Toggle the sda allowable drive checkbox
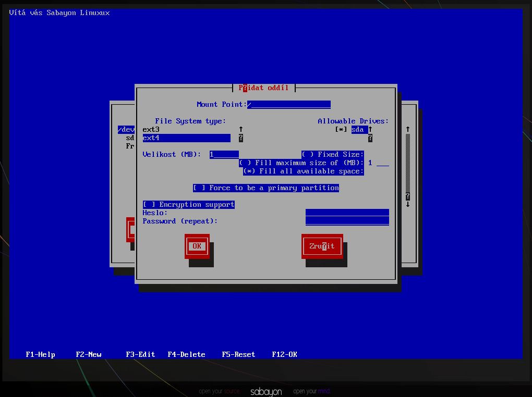The image size is (532, 397). click(341, 130)
